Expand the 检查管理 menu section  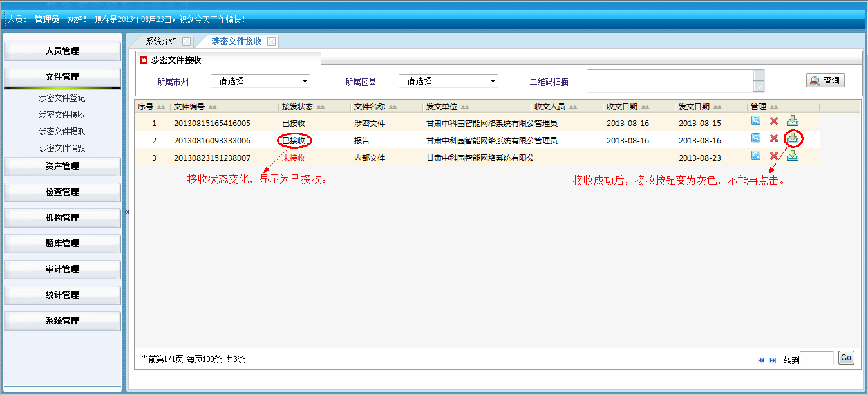tap(62, 192)
